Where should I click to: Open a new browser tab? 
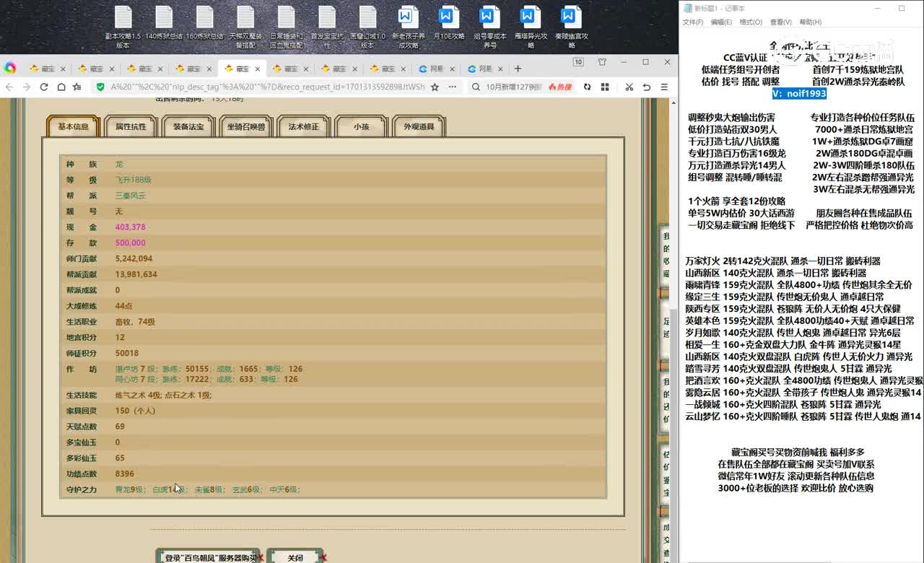[518, 69]
